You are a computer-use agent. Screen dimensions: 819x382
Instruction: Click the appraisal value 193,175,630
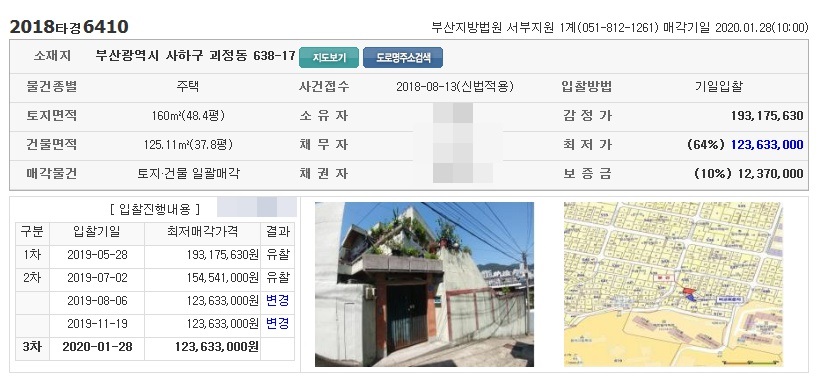point(767,115)
